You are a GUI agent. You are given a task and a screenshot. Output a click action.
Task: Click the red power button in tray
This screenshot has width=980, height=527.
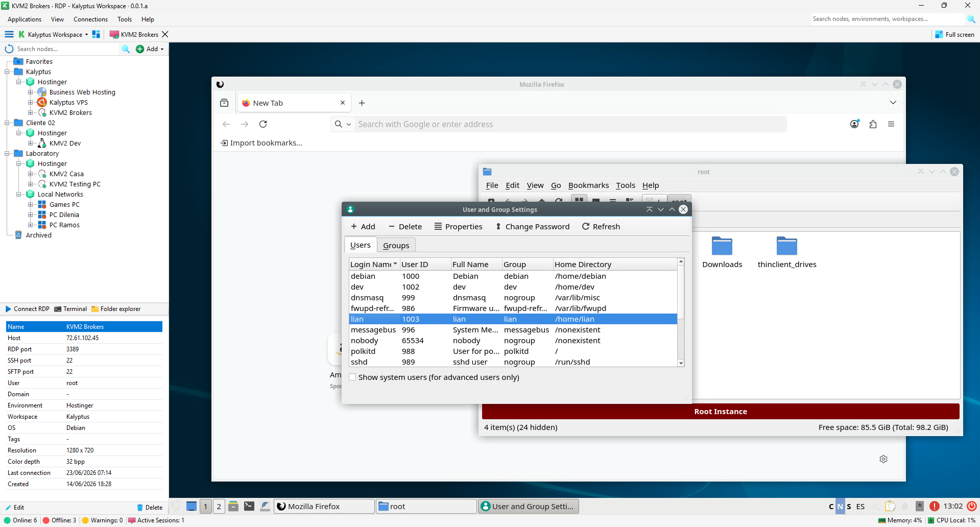click(972, 506)
